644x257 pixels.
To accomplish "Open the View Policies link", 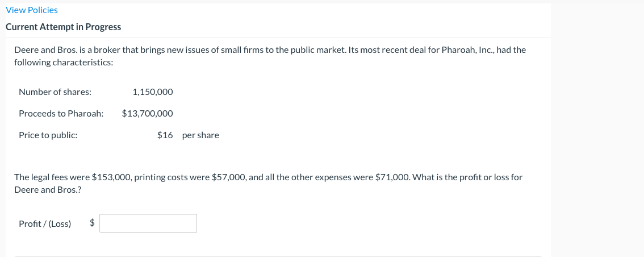I will pos(32,10).
